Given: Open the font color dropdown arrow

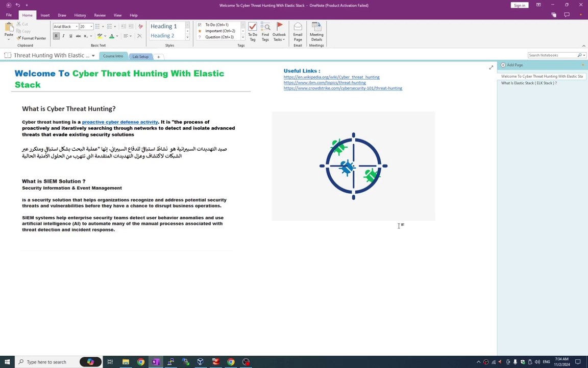Looking at the screenshot, I should [x=117, y=36].
